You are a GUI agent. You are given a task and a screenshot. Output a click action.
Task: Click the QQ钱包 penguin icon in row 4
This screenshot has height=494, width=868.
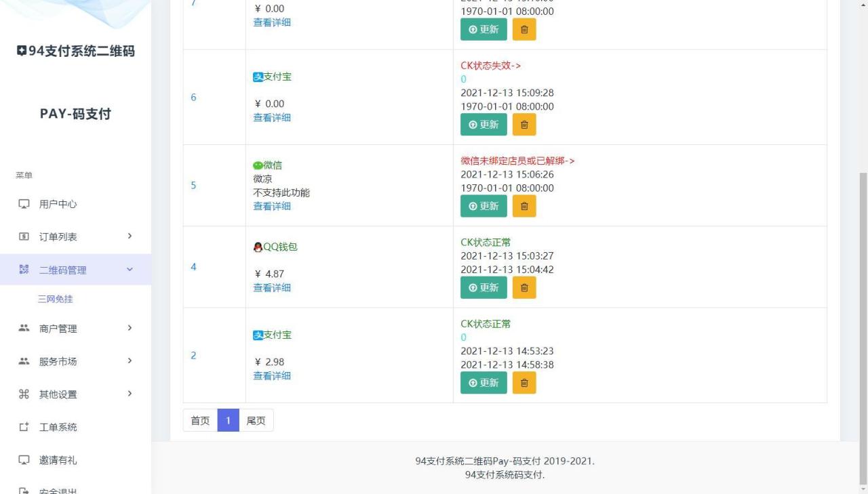[258, 247]
